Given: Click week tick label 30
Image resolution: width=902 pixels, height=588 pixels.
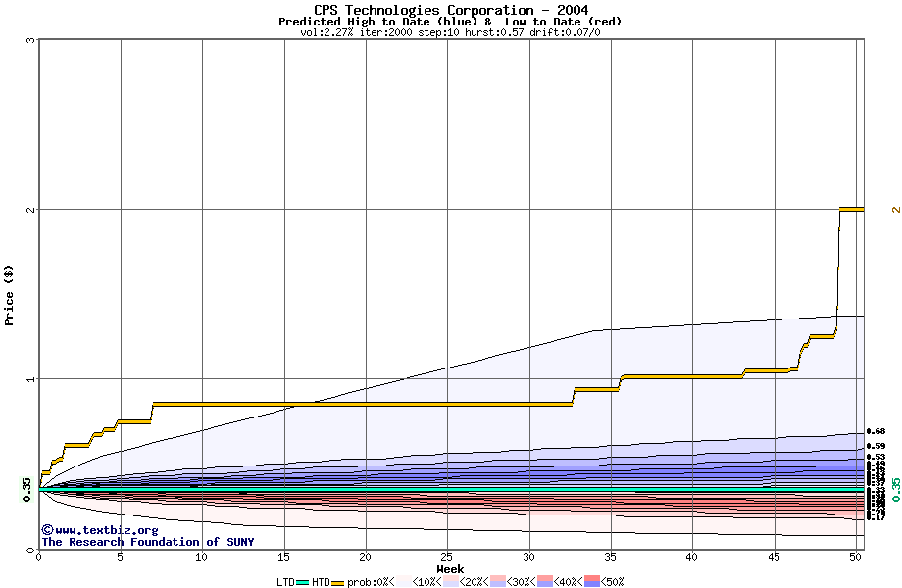Looking at the screenshot, I should pos(528,557).
